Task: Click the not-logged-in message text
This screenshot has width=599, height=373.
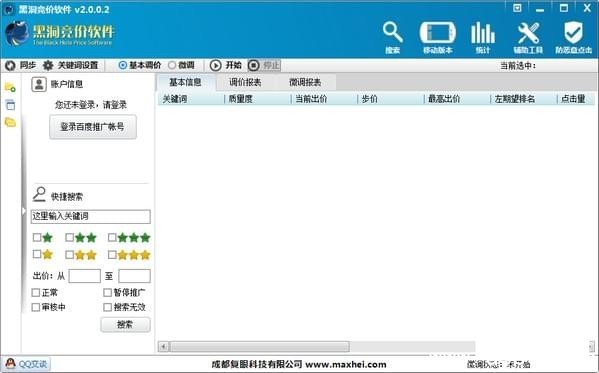Action: 91,105
